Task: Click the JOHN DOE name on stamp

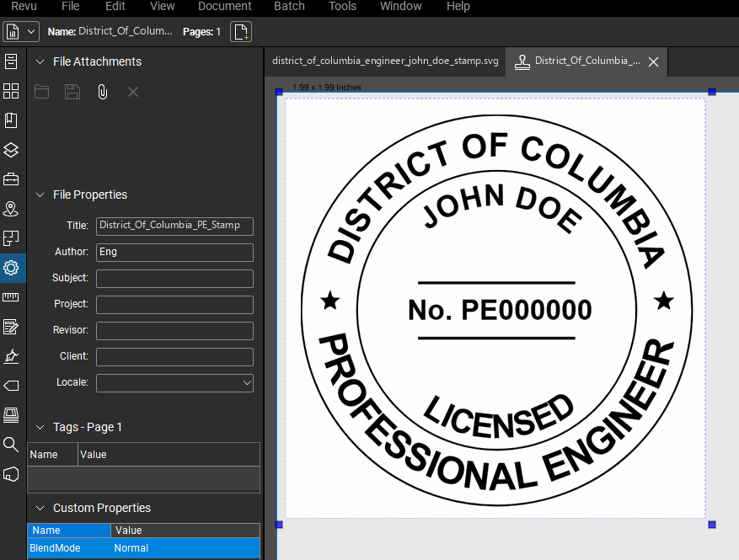Action: coord(502,207)
